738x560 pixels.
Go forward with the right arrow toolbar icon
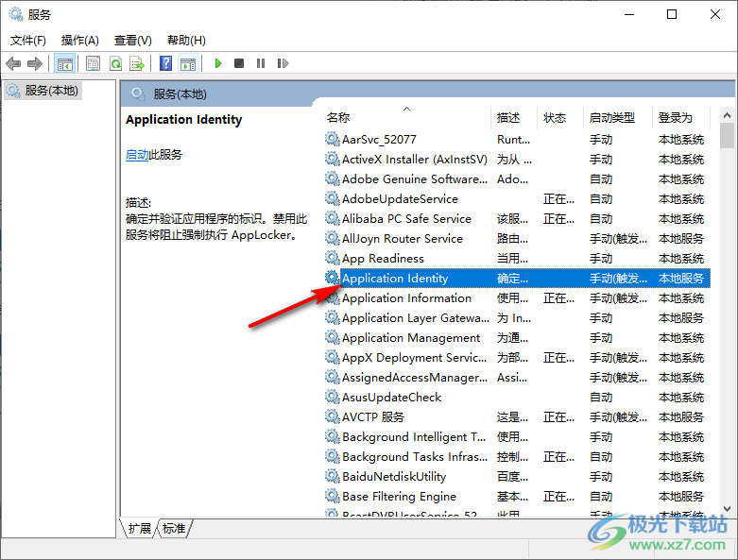coord(35,63)
